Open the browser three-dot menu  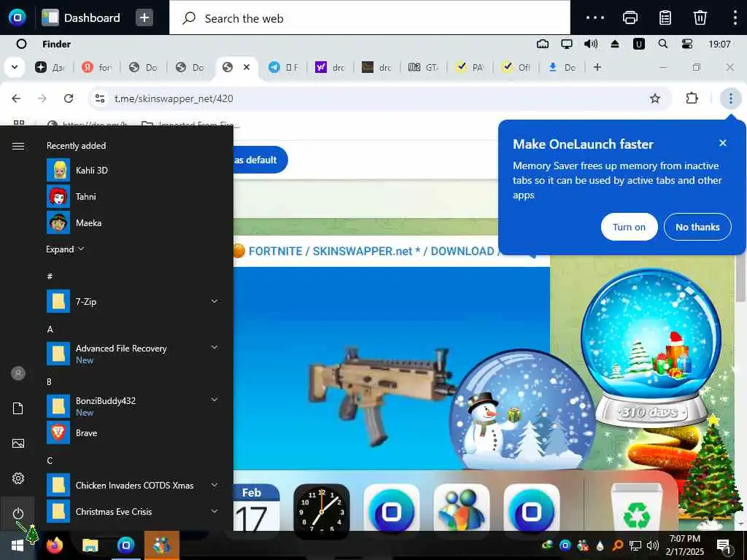click(730, 98)
